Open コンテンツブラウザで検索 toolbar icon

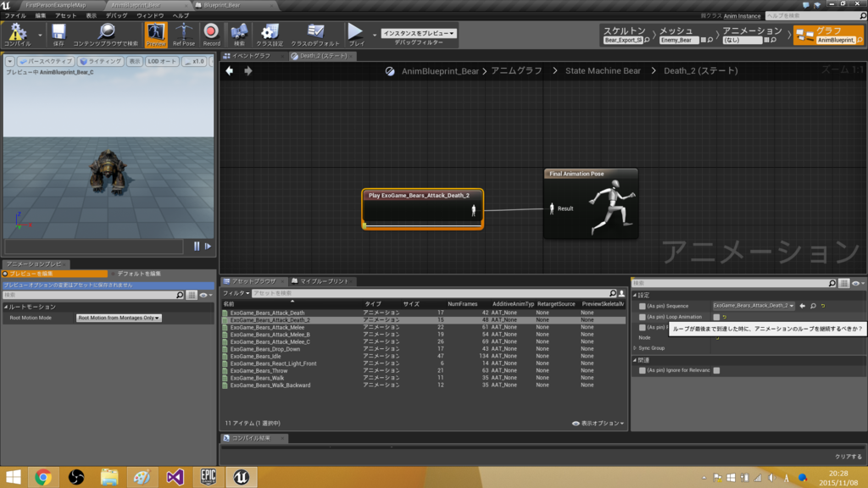tap(106, 34)
